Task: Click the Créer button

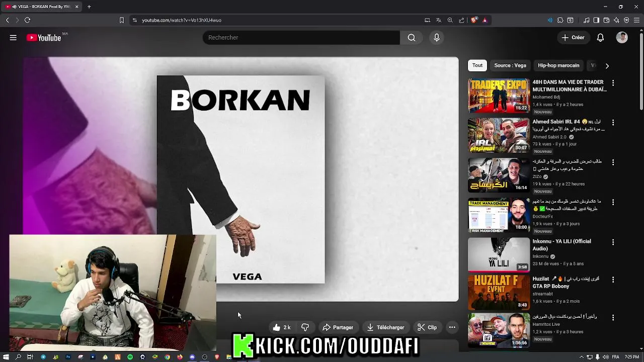Action: pos(573,38)
